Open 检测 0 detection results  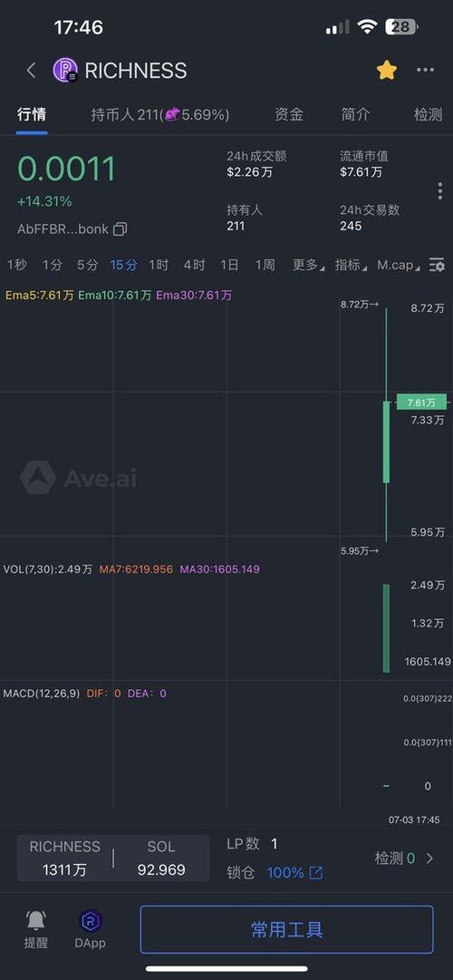tap(404, 859)
